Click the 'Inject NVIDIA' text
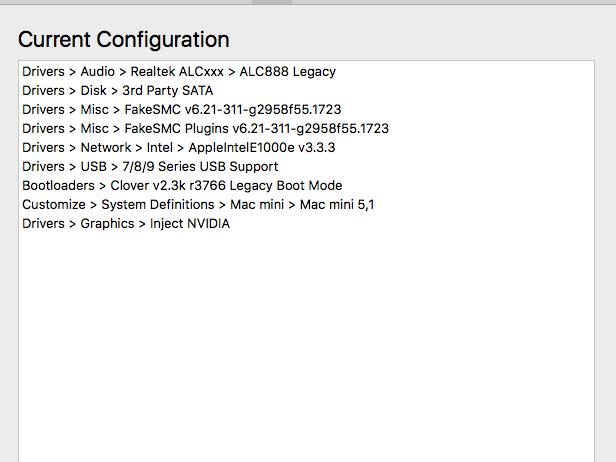 click(x=190, y=224)
